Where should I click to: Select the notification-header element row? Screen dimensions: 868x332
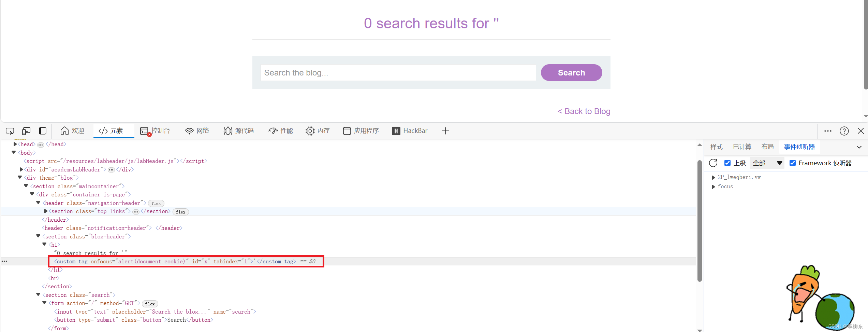(x=112, y=228)
